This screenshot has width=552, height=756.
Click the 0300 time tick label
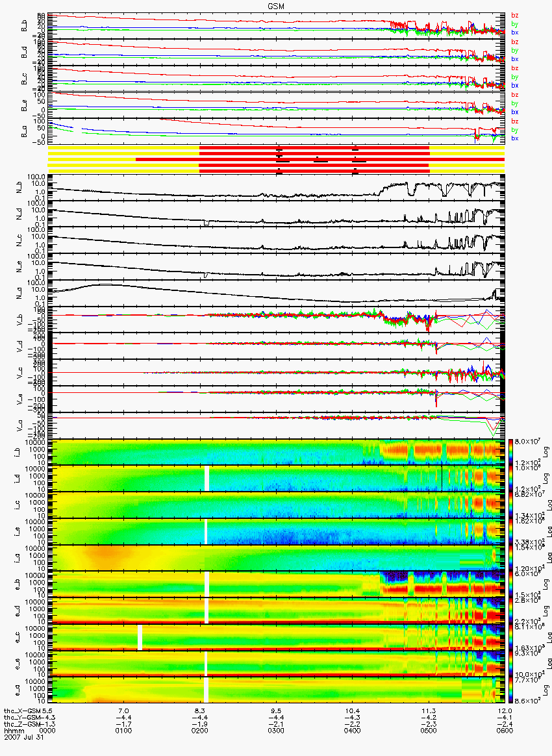(276, 730)
